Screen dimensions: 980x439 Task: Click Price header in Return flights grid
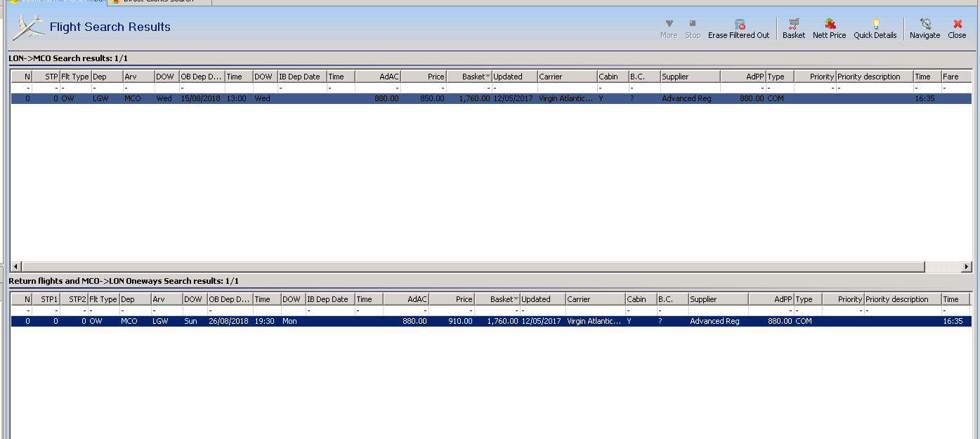451,299
